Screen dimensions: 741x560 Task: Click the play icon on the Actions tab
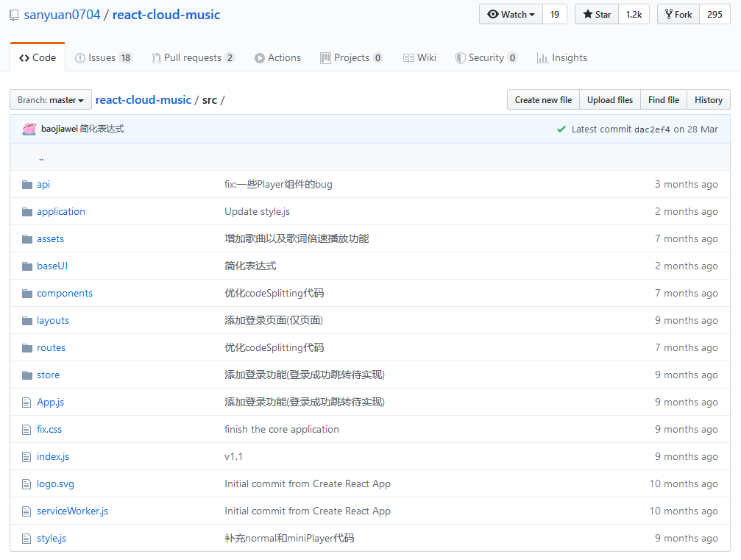[x=260, y=57]
